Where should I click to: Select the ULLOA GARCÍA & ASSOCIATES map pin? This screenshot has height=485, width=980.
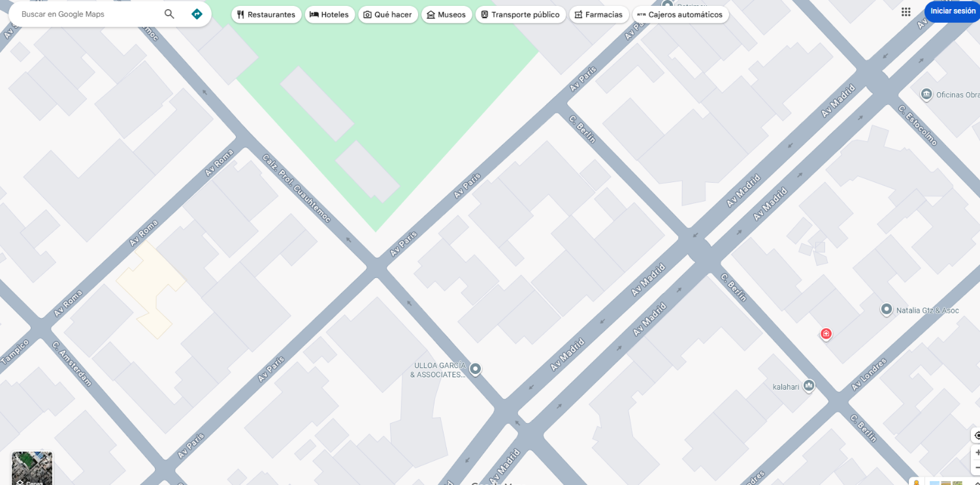(476, 369)
